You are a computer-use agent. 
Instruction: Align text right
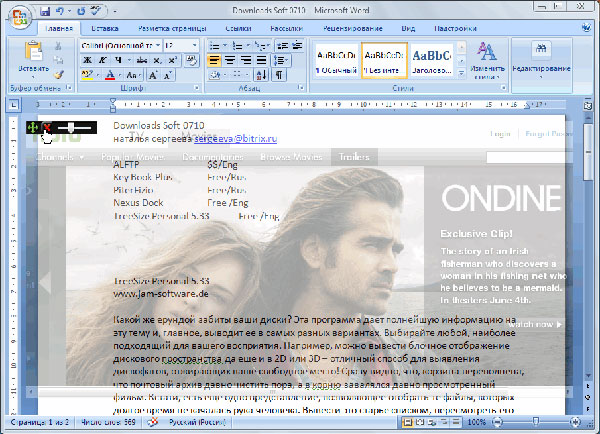[245, 60]
